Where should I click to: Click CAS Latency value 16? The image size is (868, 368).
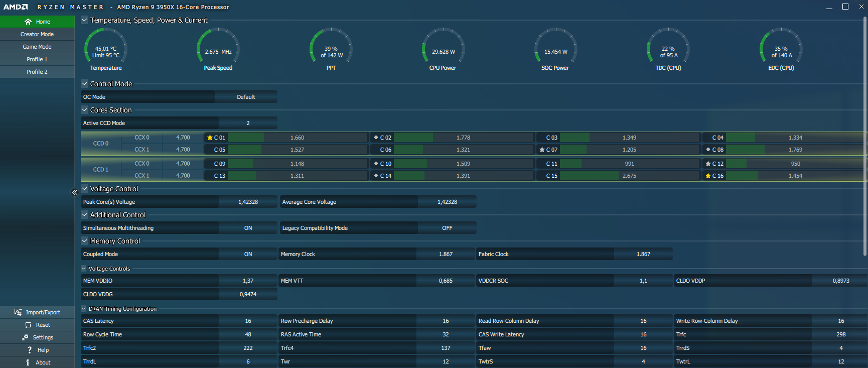[248, 321]
